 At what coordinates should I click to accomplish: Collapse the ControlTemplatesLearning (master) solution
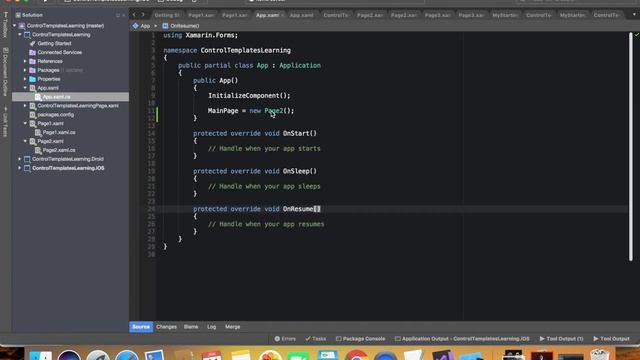[14, 26]
